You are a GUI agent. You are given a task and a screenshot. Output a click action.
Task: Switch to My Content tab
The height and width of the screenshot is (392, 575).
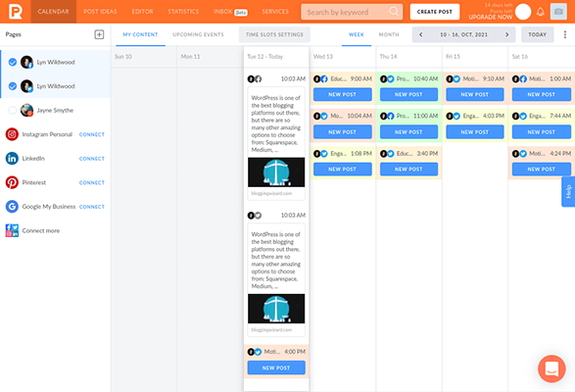[140, 34]
